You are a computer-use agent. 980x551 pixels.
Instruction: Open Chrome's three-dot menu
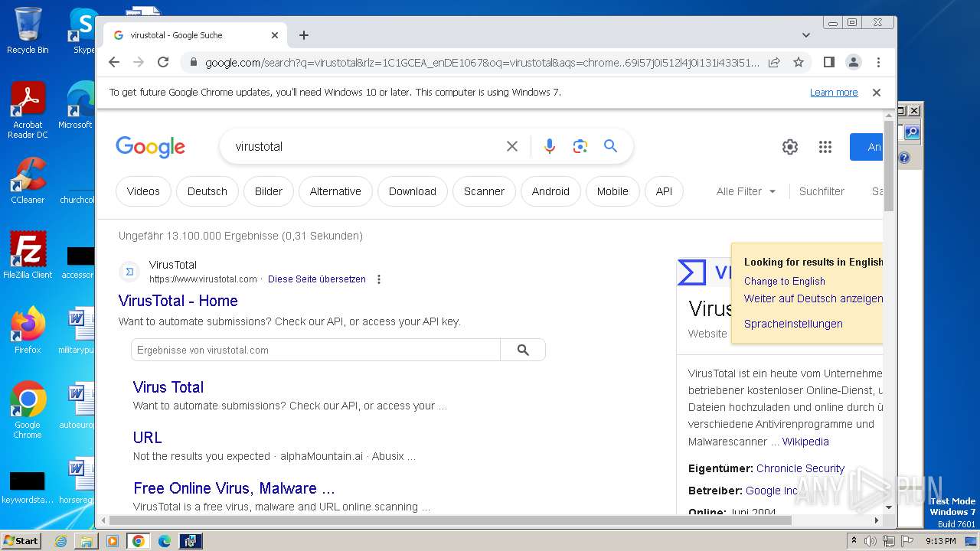pyautogui.click(x=878, y=62)
